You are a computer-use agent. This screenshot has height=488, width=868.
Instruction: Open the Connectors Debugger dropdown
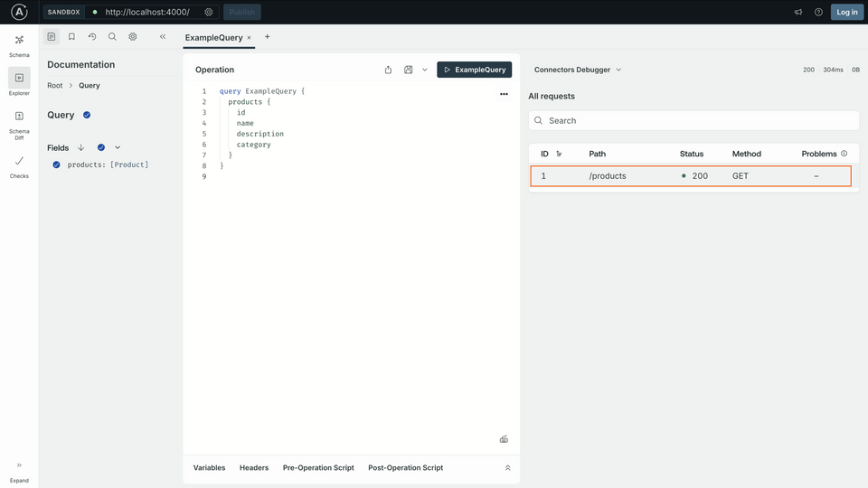[x=578, y=70]
